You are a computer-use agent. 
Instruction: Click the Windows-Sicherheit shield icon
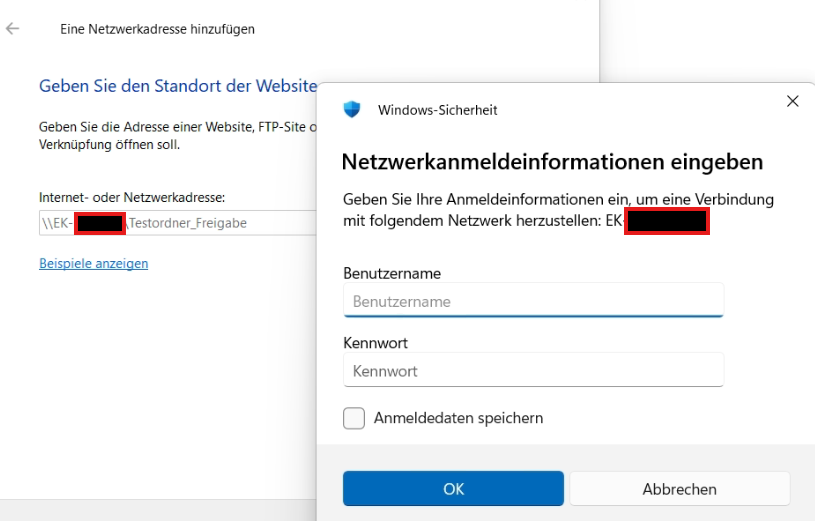click(x=351, y=109)
